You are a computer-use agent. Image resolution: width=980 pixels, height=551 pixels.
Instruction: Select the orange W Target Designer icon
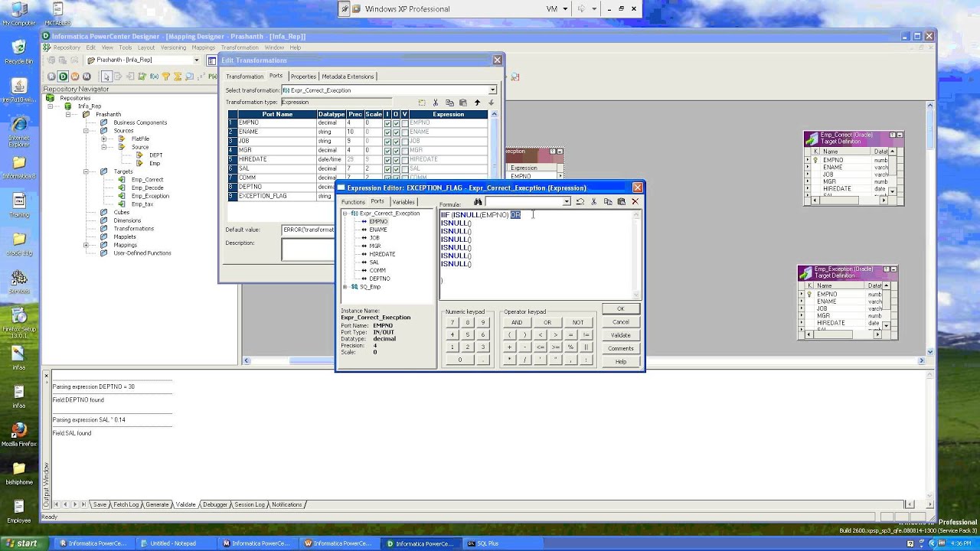click(x=75, y=77)
